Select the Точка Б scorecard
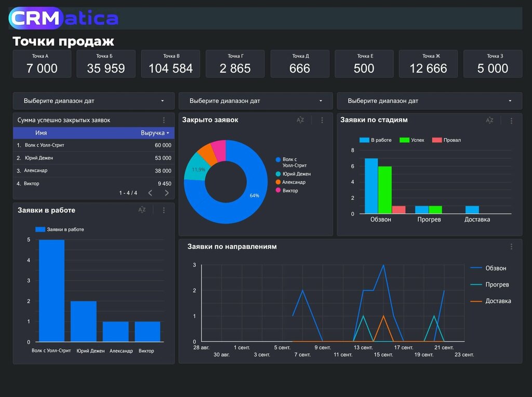 click(x=106, y=64)
